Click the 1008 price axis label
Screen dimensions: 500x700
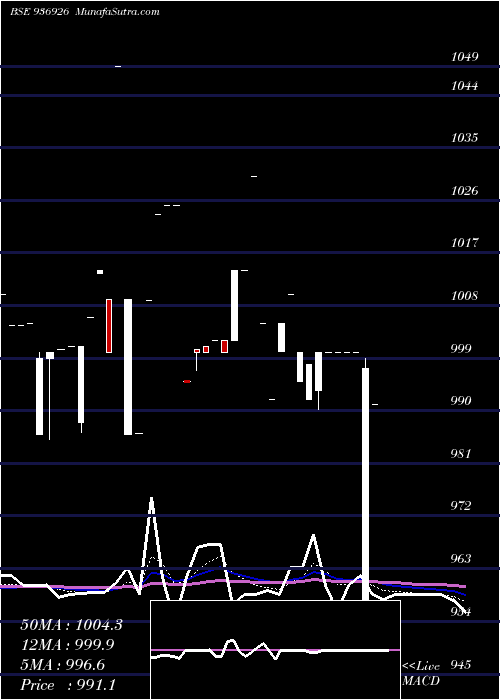(x=464, y=296)
